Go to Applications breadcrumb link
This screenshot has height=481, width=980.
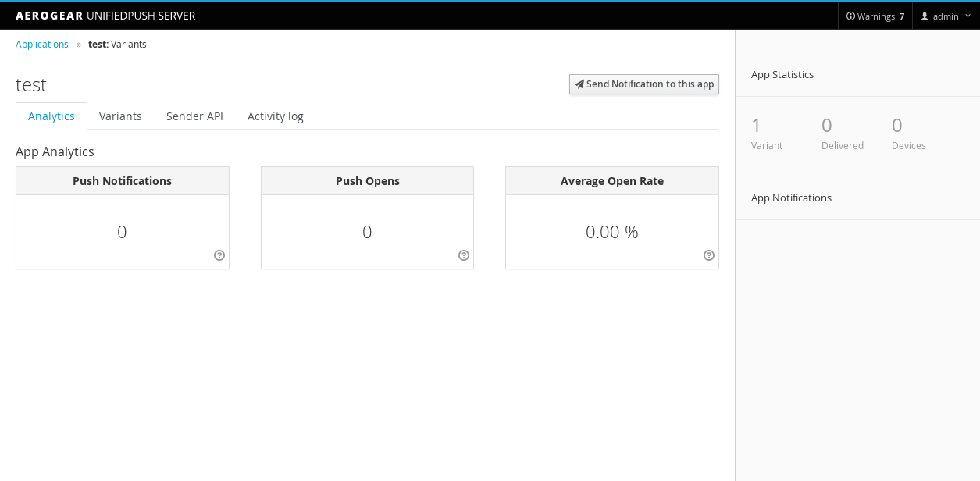point(42,45)
